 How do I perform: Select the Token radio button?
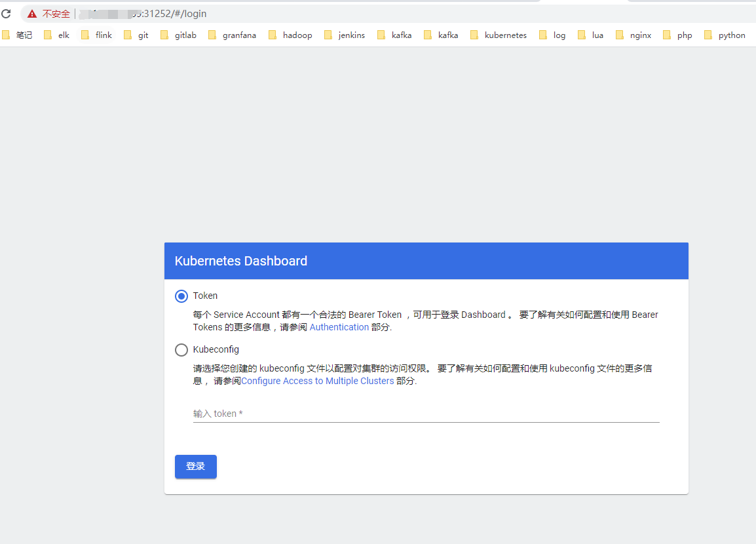pos(181,296)
